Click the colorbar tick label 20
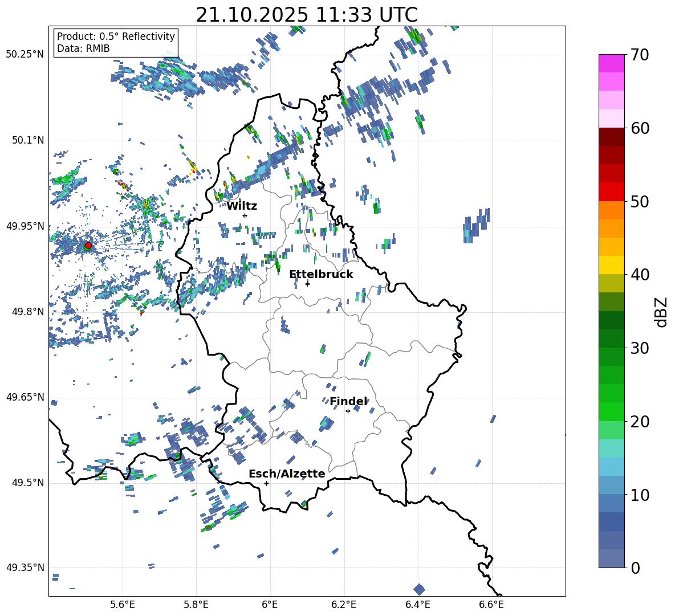This screenshot has height=616, width=675. [x=639, y=422]
